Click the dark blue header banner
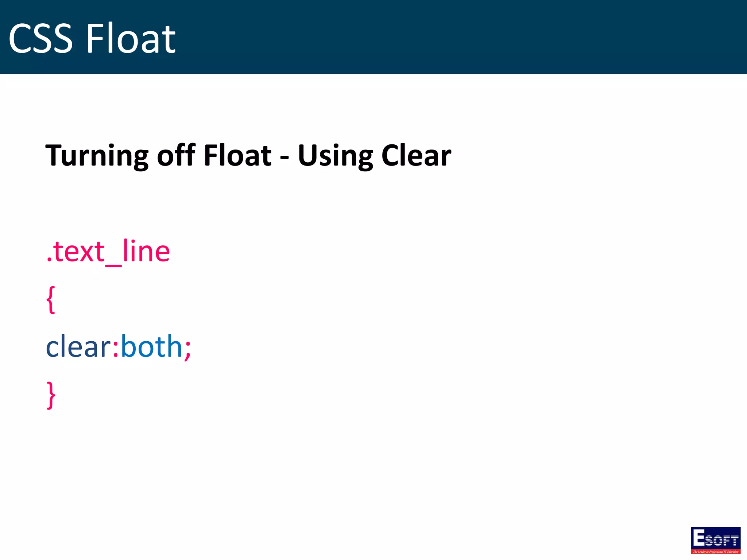 tap(373, 37)
